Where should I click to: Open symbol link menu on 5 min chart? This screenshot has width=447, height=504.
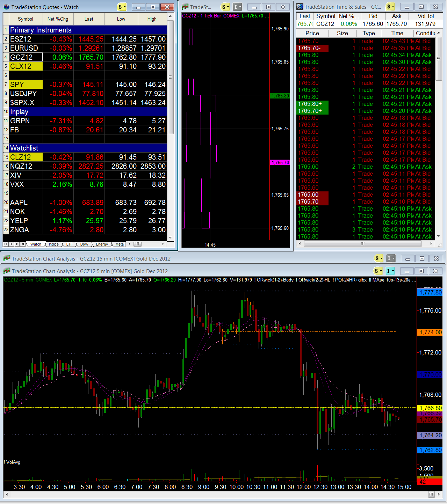377,271
